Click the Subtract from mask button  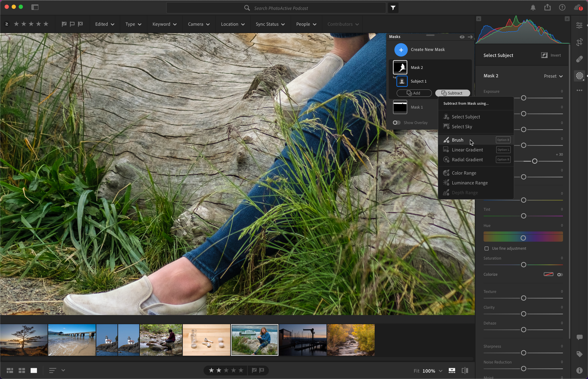click(452, 93)
